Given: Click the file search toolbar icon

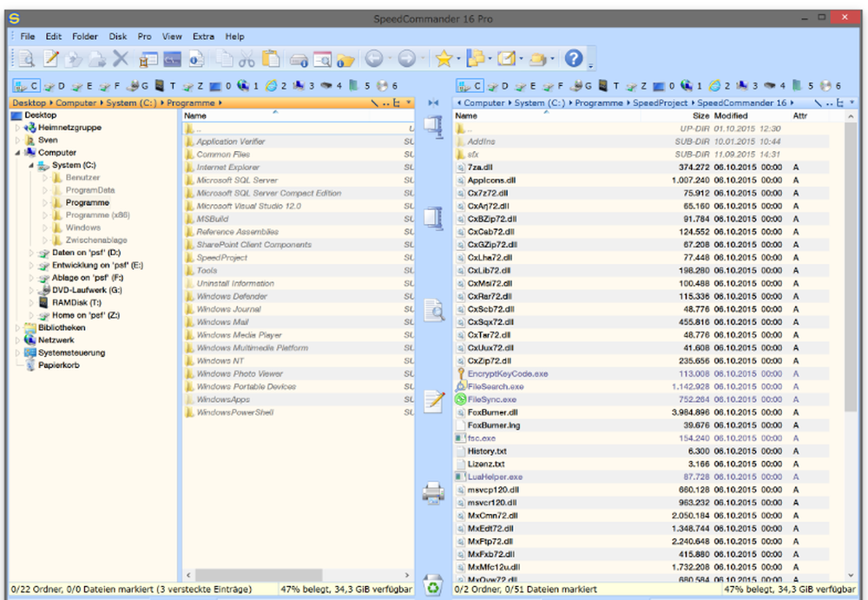Looking at the screenshot, I should pyautogui.click(x=322, y=59).
